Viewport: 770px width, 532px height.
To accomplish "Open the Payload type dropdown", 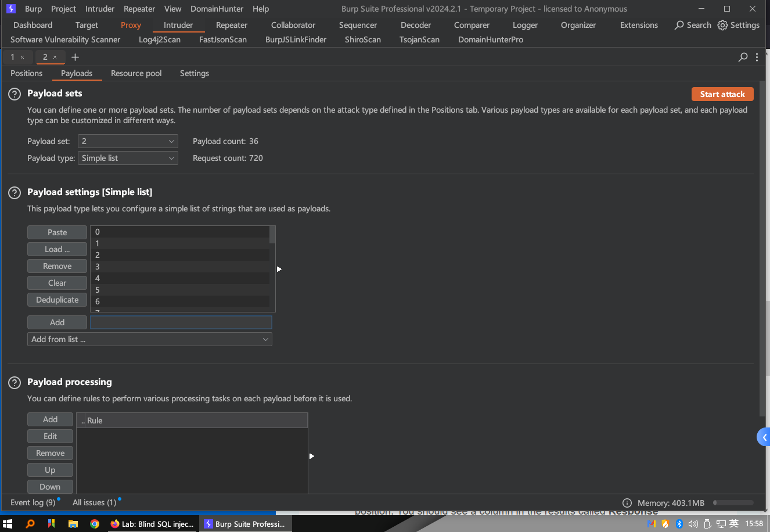I will click(128, 158).
